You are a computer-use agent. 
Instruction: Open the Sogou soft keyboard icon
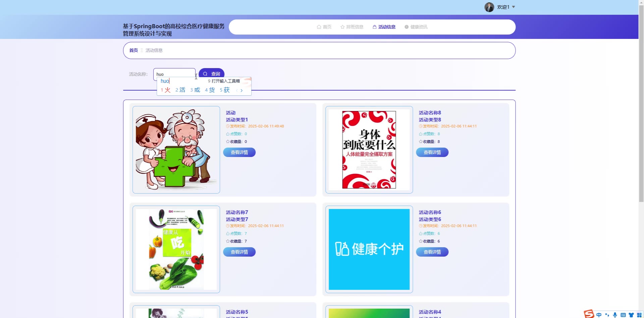(623, 315)
